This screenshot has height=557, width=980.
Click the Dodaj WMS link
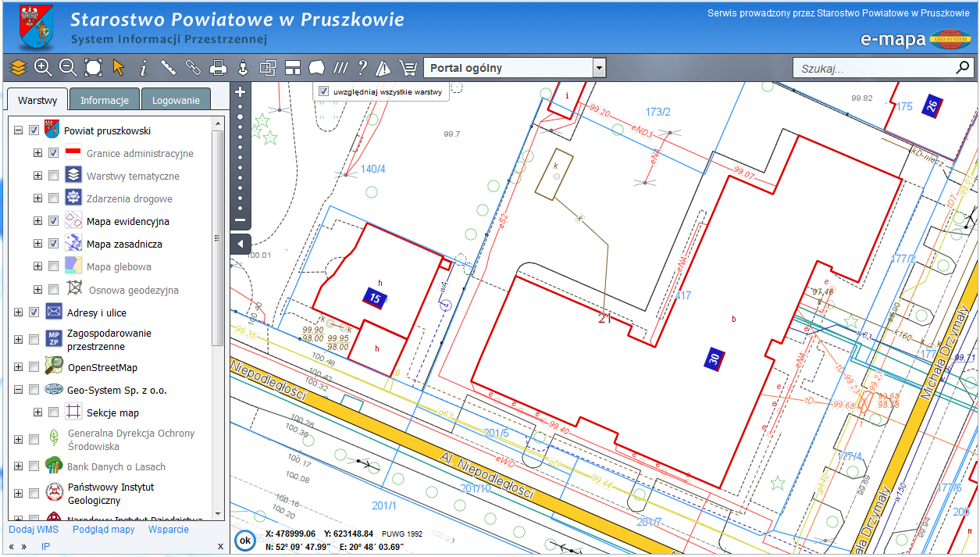[34, 529]
